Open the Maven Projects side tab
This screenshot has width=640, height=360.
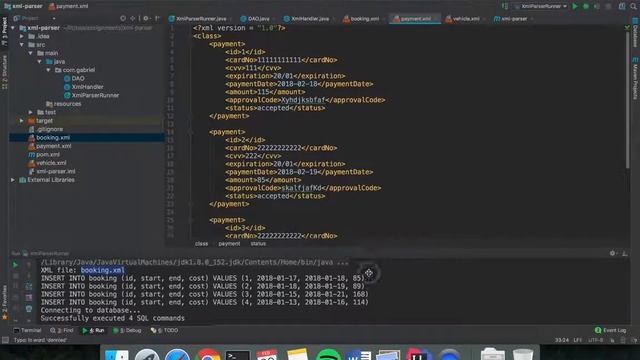(636, 78)
